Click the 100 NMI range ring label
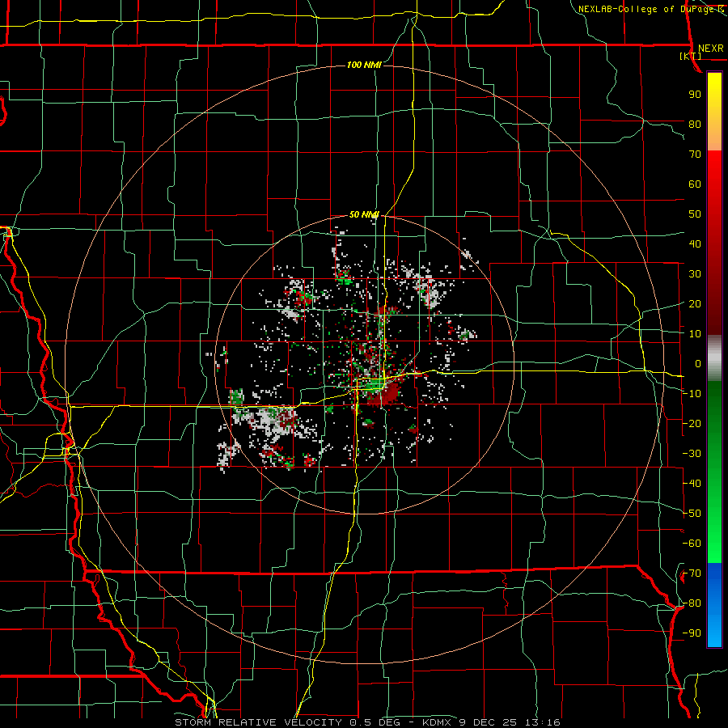728x728 pixels. click(x=364, y=65)
